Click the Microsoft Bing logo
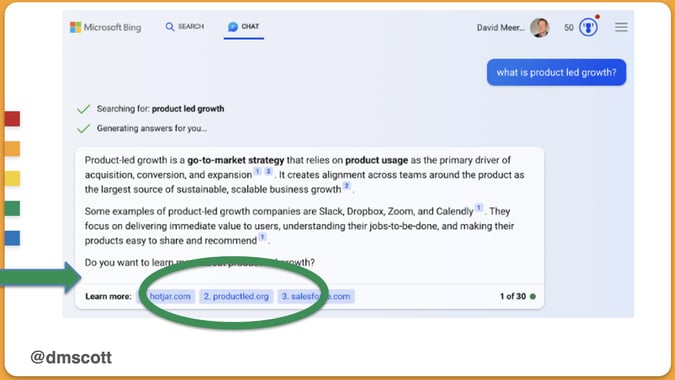This screenshot has width=675, height=380. tap(105, 27)
